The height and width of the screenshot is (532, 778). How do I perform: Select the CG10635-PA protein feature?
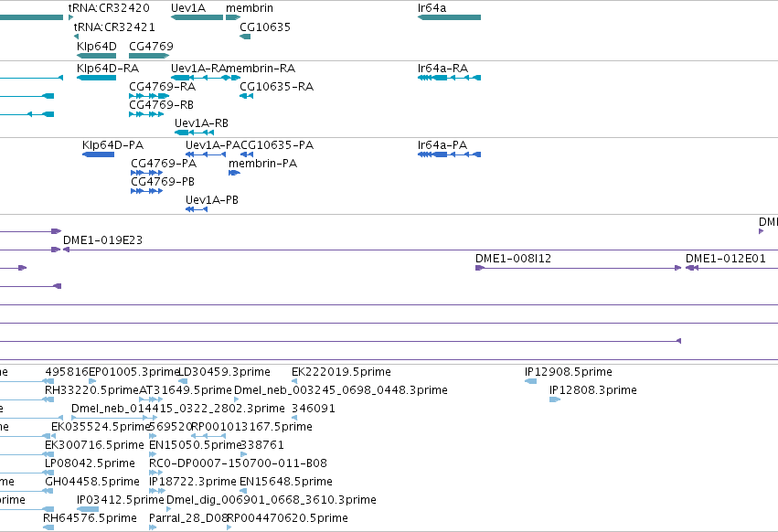[x=247, y=154]
